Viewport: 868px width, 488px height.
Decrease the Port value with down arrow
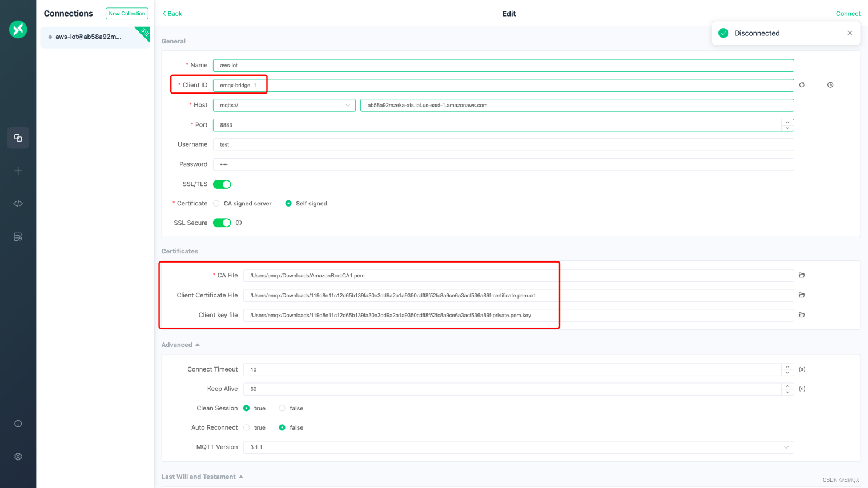[x=787, y=128]
